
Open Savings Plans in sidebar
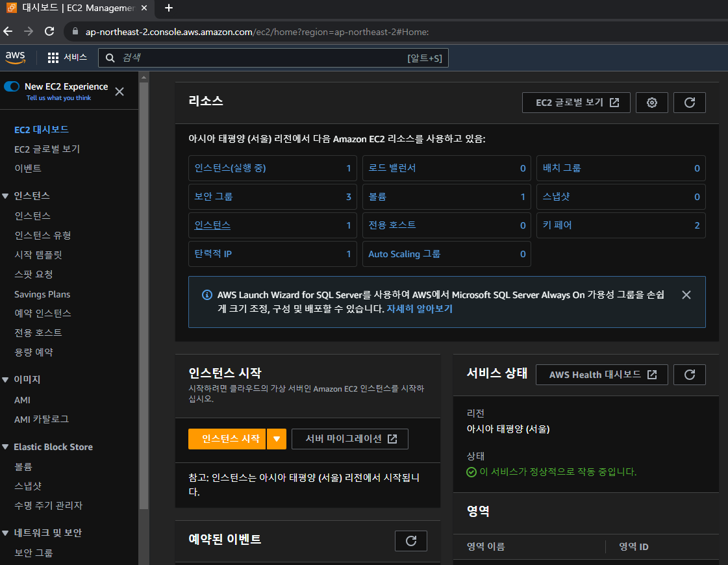[x=42, y=294]
